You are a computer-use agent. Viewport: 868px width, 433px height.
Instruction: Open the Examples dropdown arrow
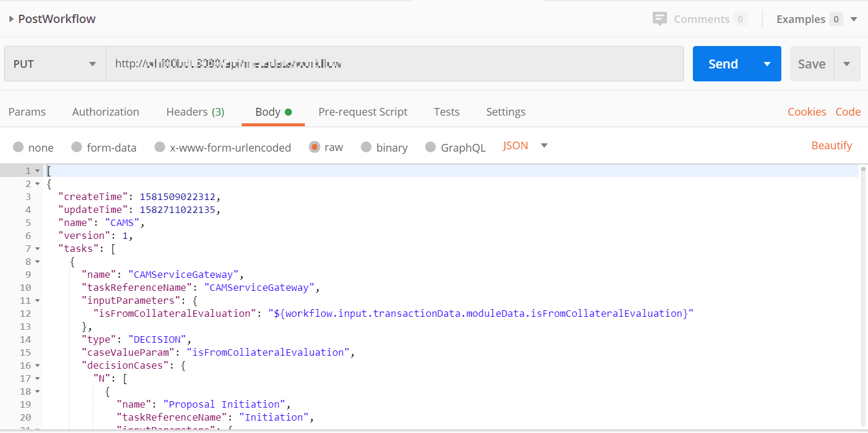click(x=853, y=19)
